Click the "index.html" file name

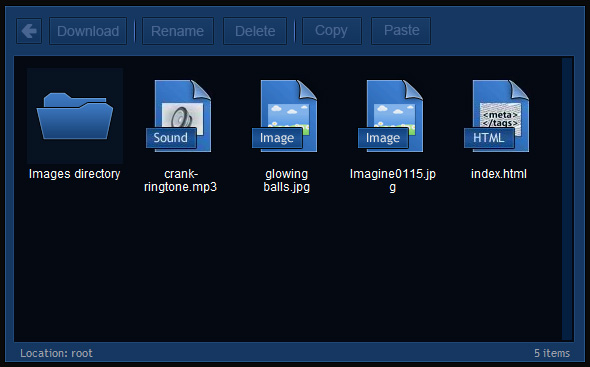coord(499,174)
